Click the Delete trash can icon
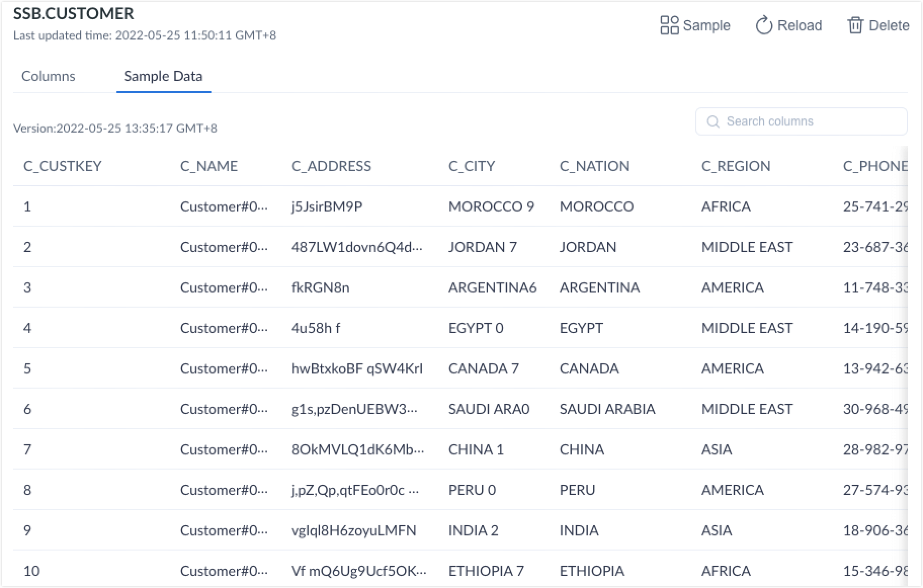 [x=855, y=25]
